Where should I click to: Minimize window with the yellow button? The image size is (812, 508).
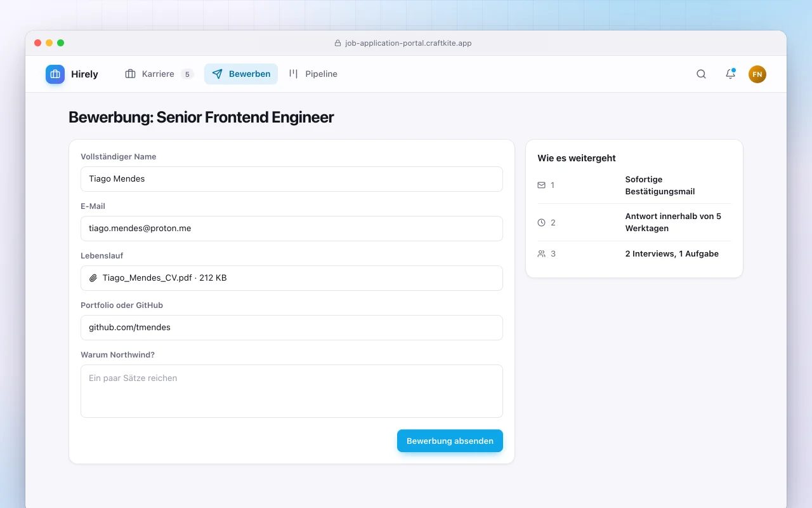tap(49, 43)
